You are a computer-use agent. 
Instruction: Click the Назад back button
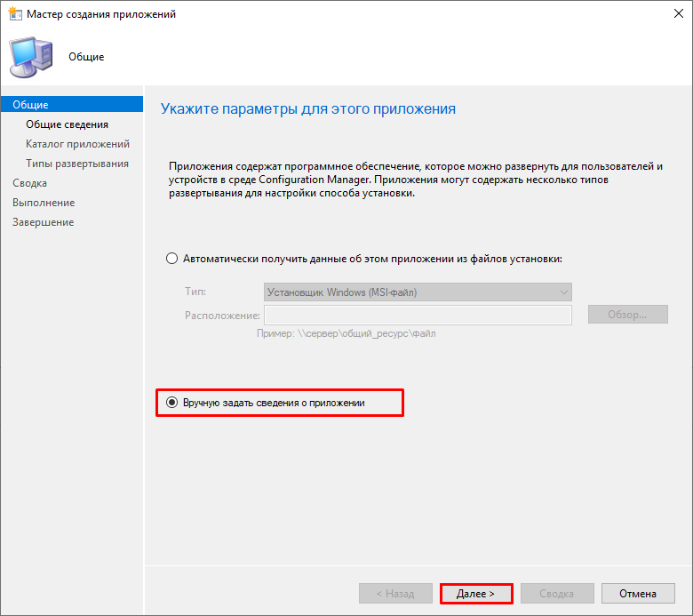tap(395, 594)
